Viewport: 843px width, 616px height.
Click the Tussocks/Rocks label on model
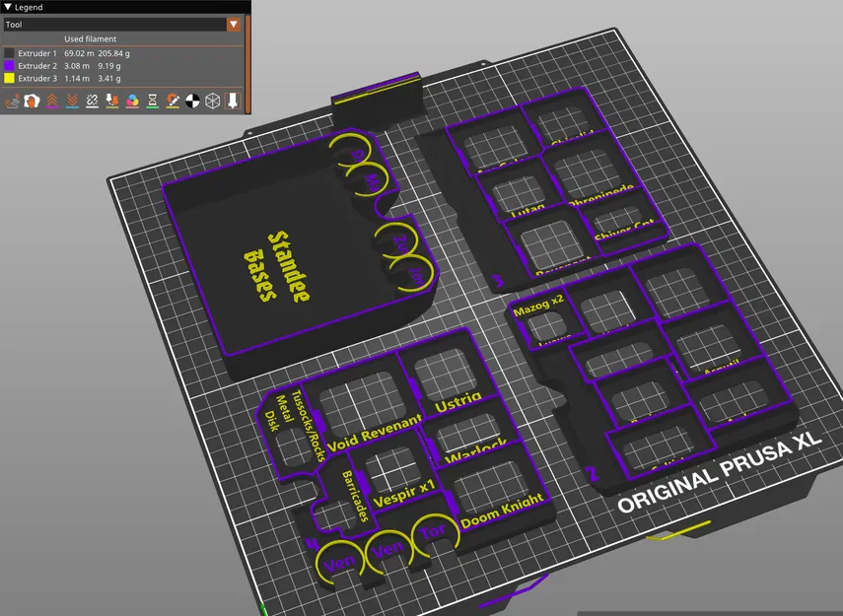pos(309,426)
